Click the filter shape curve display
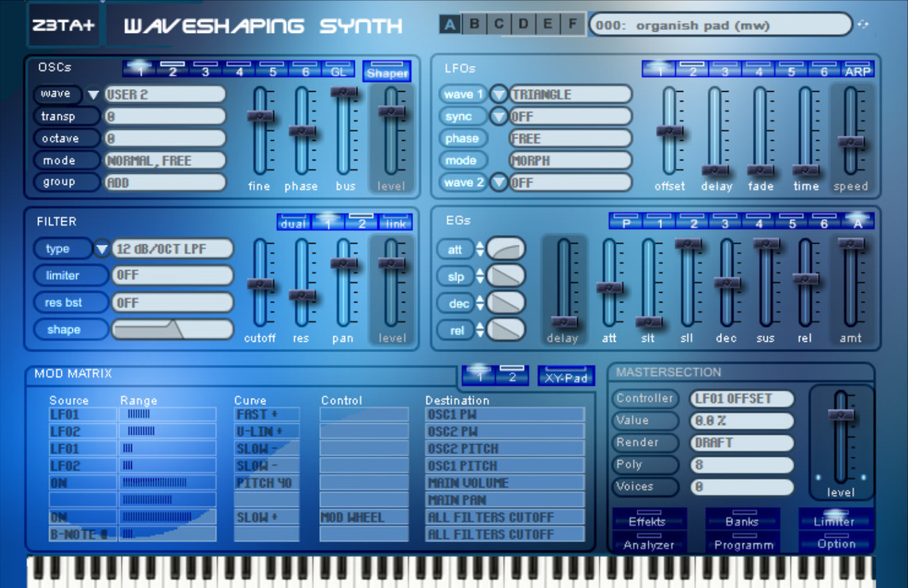This screenshot has height=588, width=908. 173,329
